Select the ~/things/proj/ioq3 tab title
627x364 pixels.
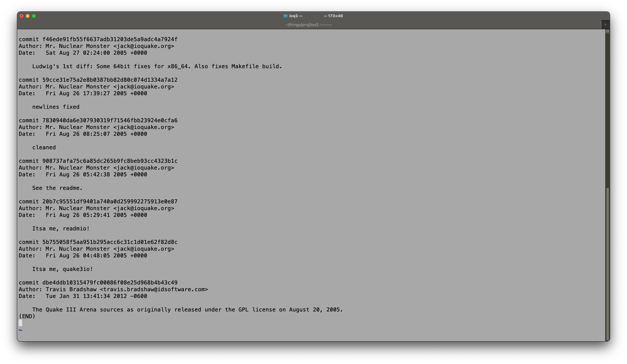pyautogui.click(x=309, y=25)
